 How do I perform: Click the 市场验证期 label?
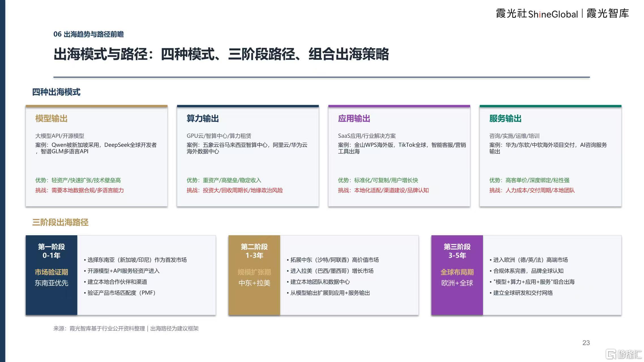[52, 272]
